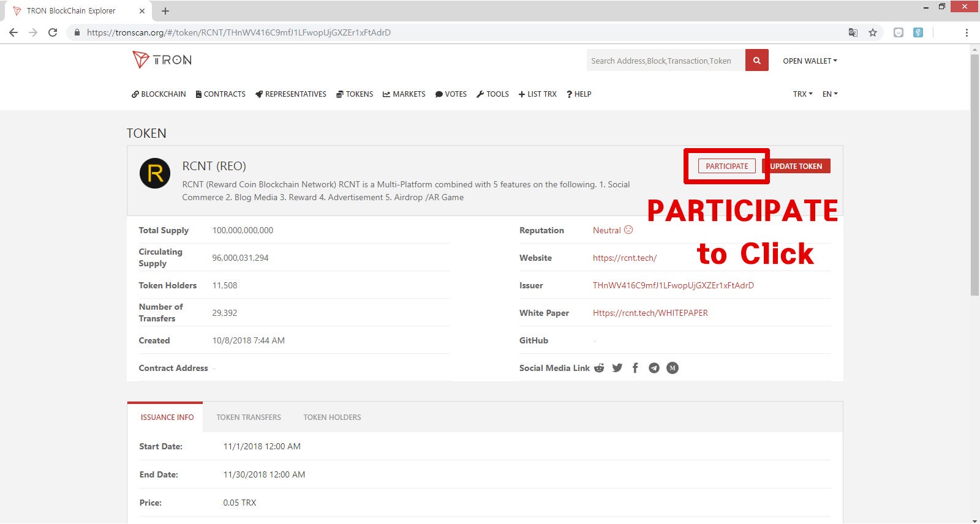This screenshot has height=524, width=980.
Task: Click the RCNT (REO) token title
Action: 214,166
